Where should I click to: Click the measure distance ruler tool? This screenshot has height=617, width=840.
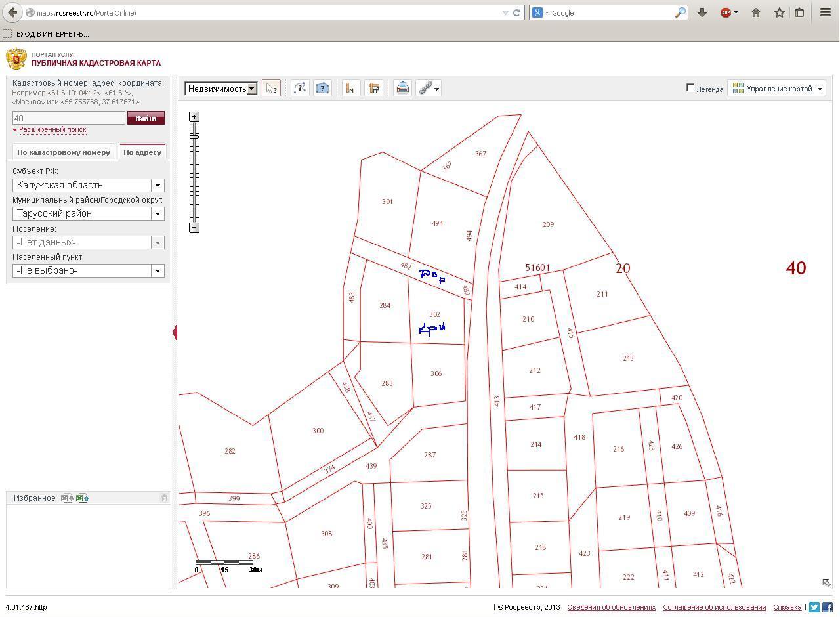click(x=351, y=89)
